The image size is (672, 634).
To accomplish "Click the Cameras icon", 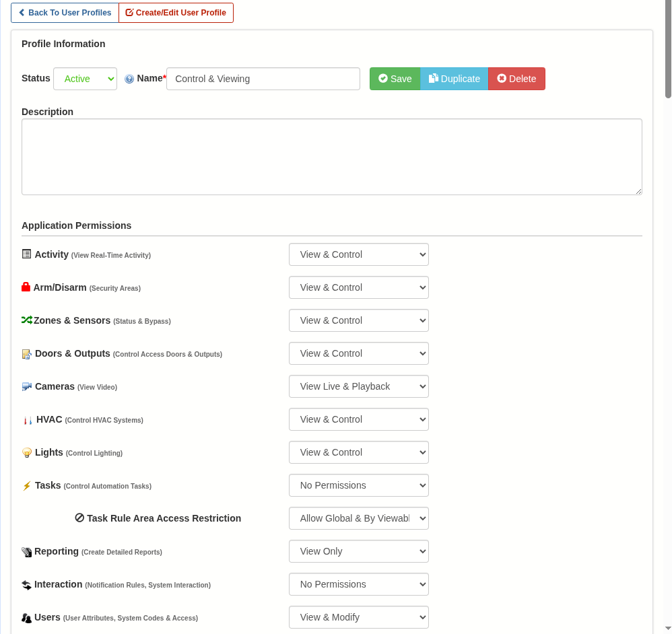I will pyautogui.click(x=27, y=386).
